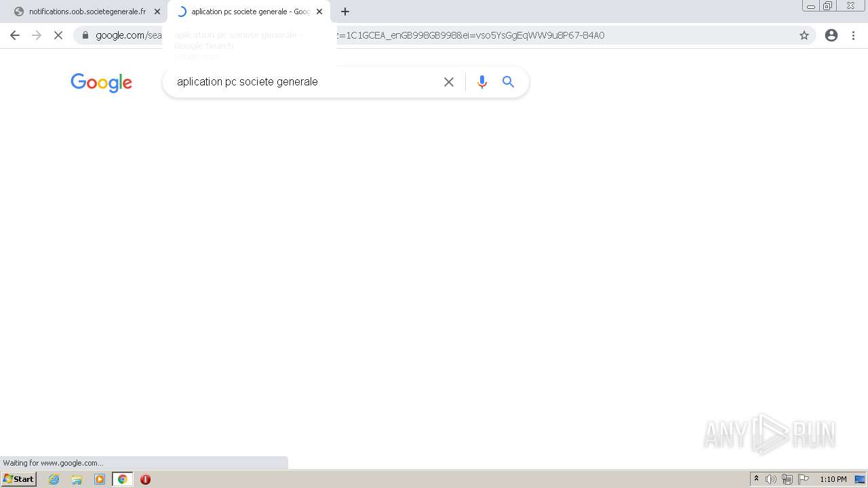This screenshot has width=868, height=488.
Task: Start voice search with microphone
Action: (482, 82)
